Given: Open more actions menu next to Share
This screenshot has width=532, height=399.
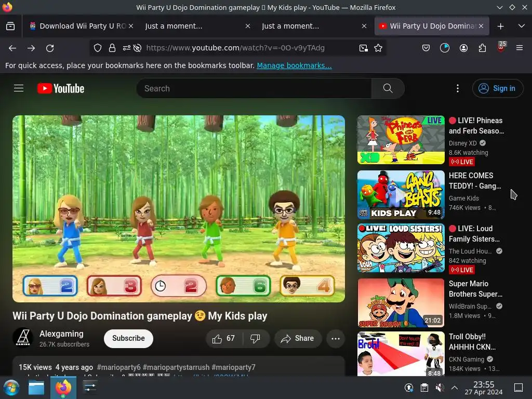Looking at the screenshot, I should [x=336, y=339].
